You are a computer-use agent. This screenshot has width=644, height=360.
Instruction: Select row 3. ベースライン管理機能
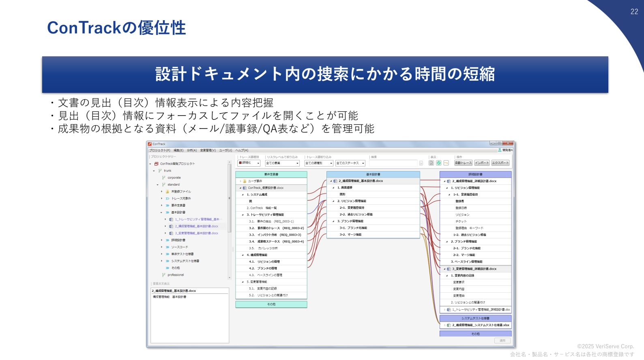point(476,262)
